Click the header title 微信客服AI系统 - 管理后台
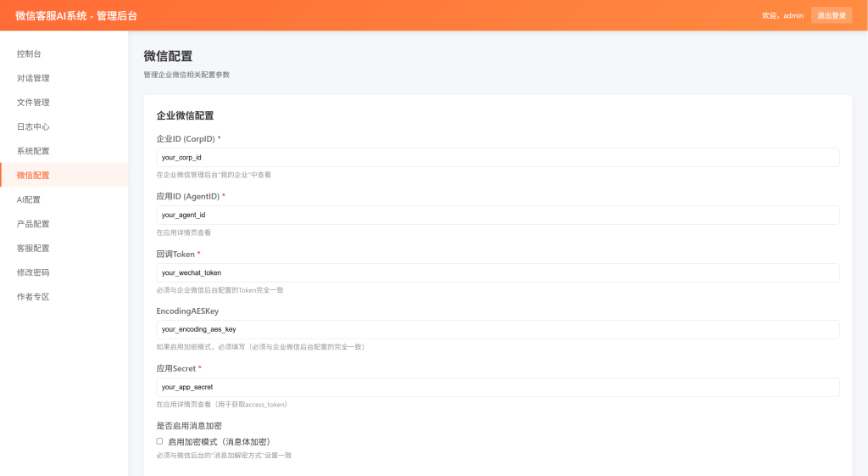The height and width of the screenshot is (476, 868). (76, 16)
